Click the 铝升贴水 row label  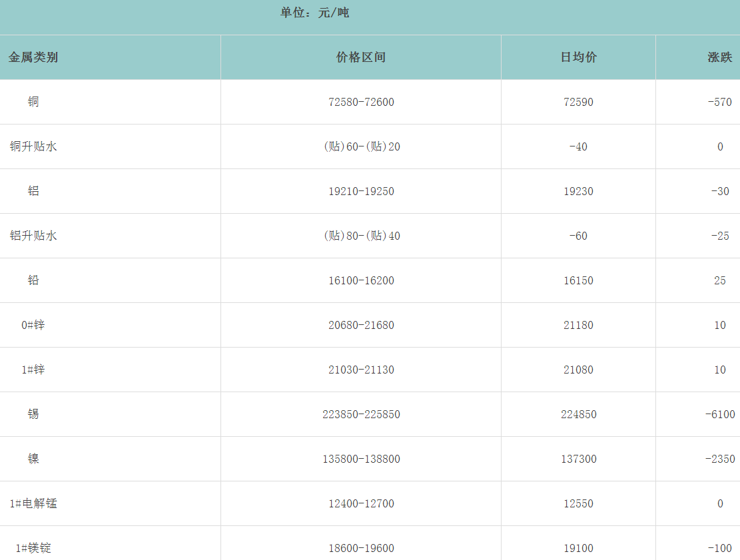click(x=33, y=236)
